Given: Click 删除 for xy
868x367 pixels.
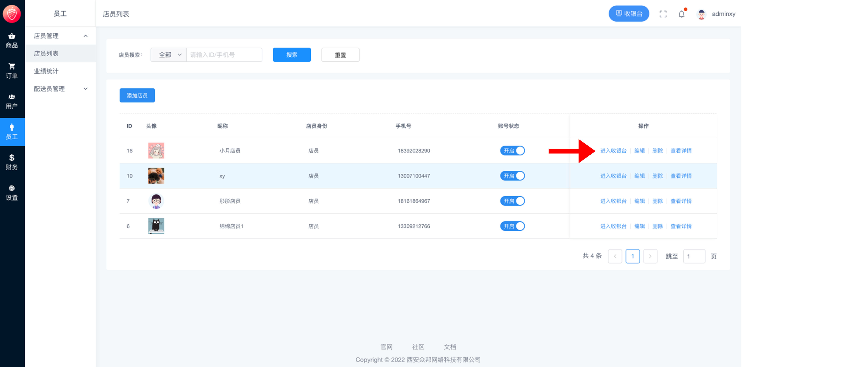Looking at the screenshot, I should point(657,176).
